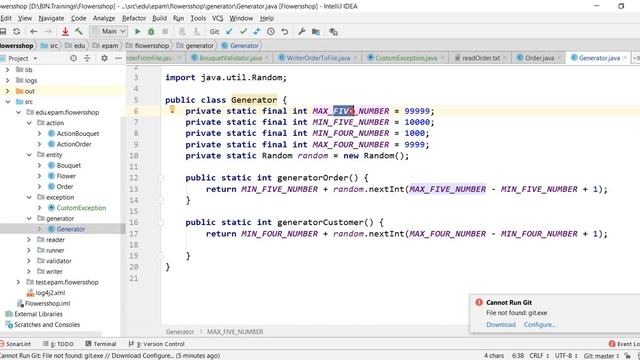Expand the reader package
The height and width of the screenshot is (360, 640).
tap(29, 240)
